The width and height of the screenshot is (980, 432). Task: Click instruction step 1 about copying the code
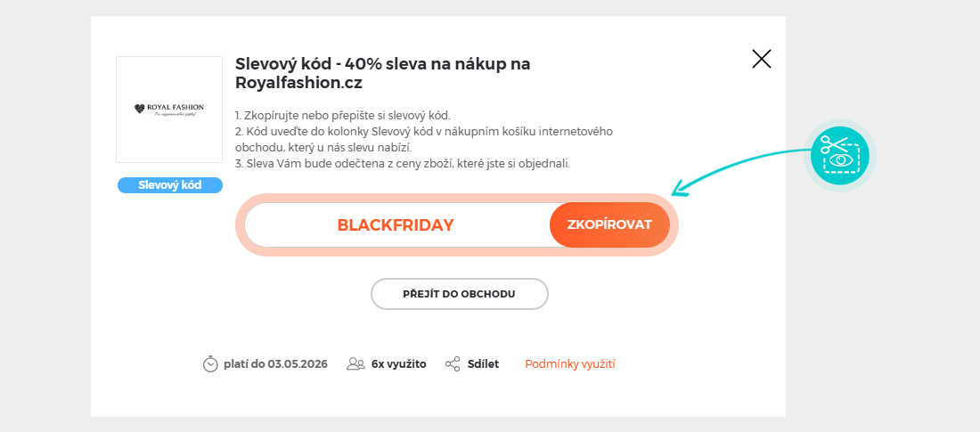pos(343,116)
